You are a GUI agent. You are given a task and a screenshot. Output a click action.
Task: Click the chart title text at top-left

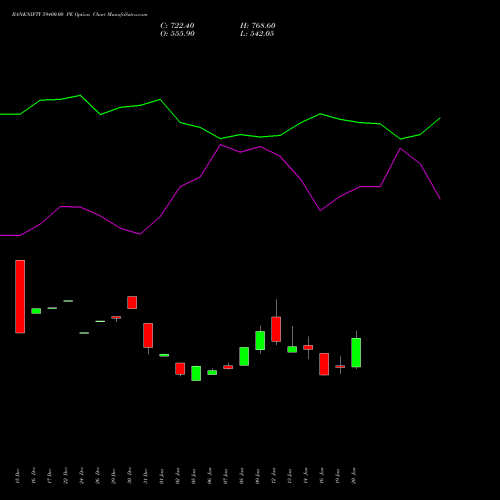point(79,15)
